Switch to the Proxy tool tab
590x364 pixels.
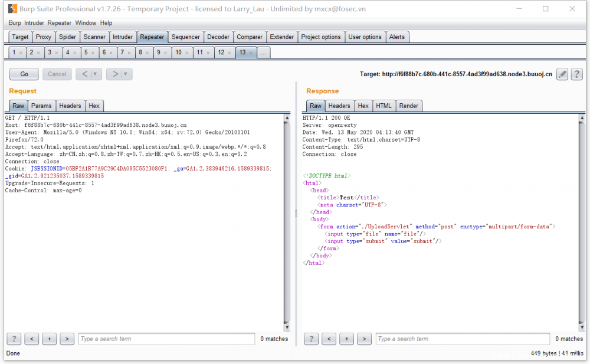click(44, 37)
